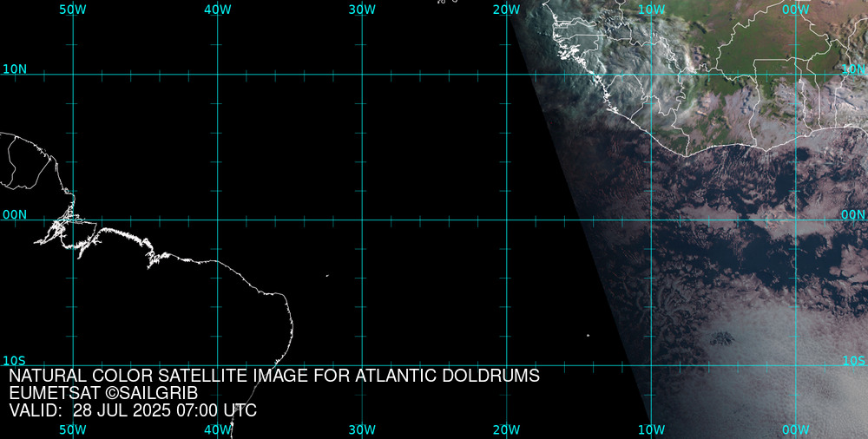This screenshot has width=868, height=439.
Task: Click the 00N equator label on the left edge
Action: (x=15, y=215)
